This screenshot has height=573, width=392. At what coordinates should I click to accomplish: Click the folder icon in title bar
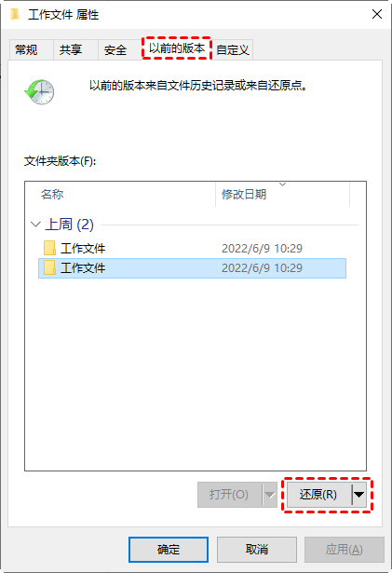[x=15, y=15]
